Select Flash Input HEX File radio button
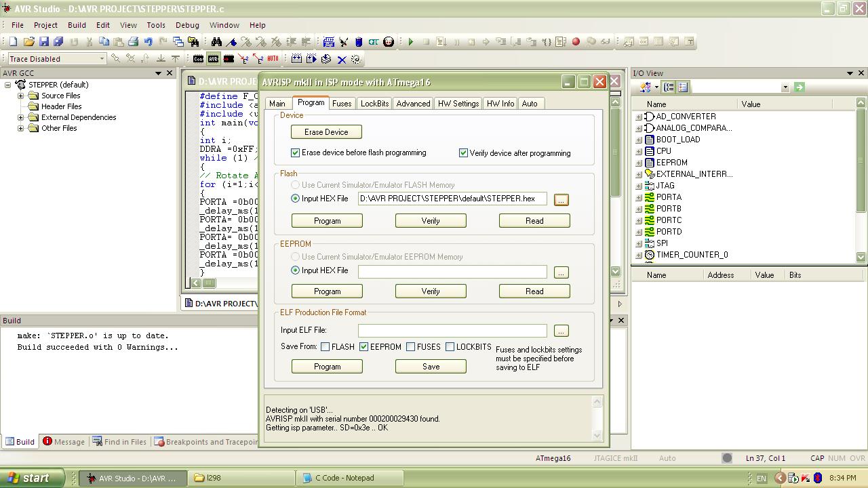Screen dimensions: 868x488 coord(295,199)
